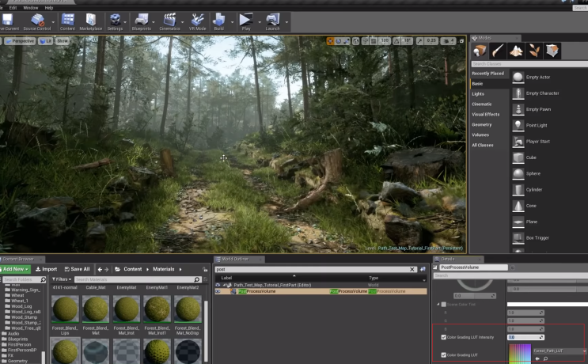
Task: Click the Scene Color Tint white swatch
Action: click(546, 305)
